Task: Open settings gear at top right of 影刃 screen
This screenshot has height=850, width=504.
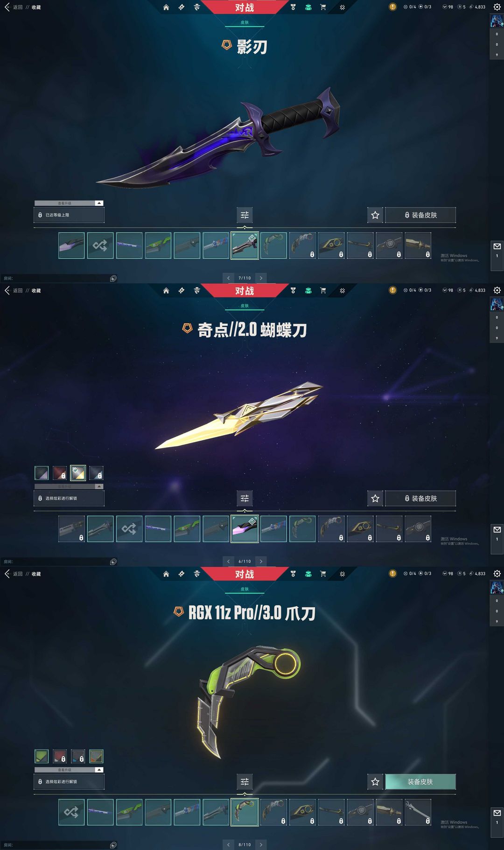Action: coord(497,7)
